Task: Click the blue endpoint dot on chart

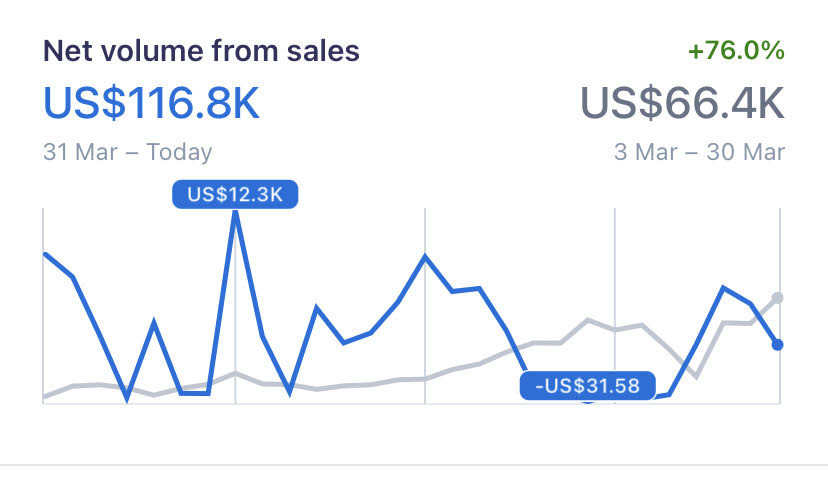Action: click(x=778, y=345)
